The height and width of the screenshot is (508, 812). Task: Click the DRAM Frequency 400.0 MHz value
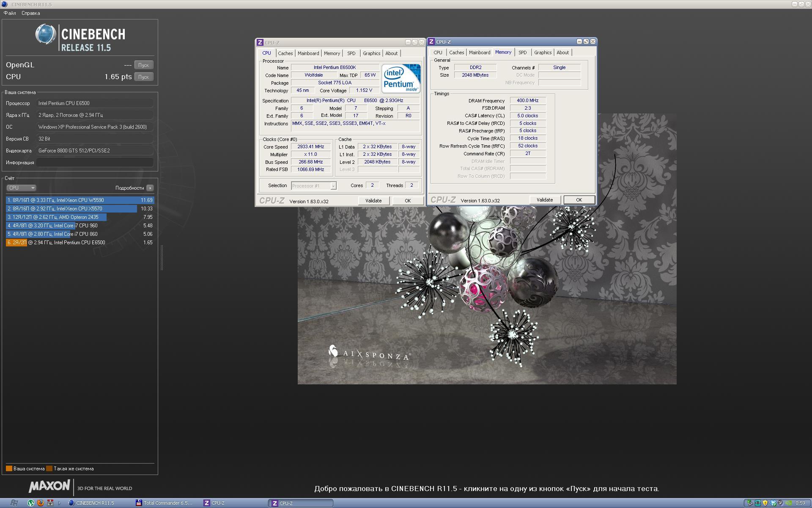click(x=528, y=101)
